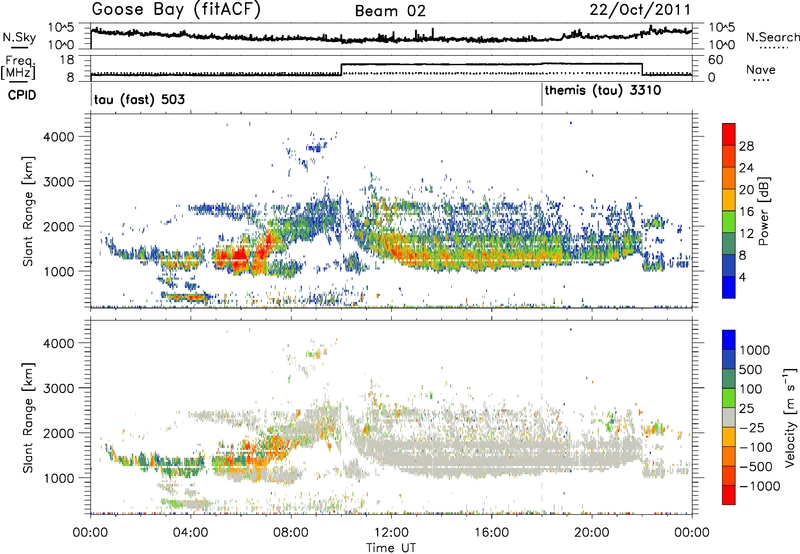Image resolution: width=800 pixels, height=554 pixels.
Task: Click the "N.Search" legend label
Action: coord(772,37)
